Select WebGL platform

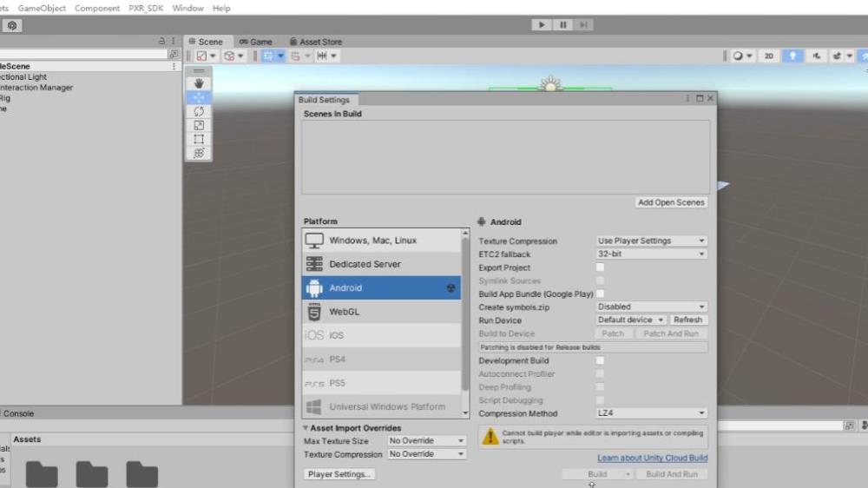[x=381, y=312]
